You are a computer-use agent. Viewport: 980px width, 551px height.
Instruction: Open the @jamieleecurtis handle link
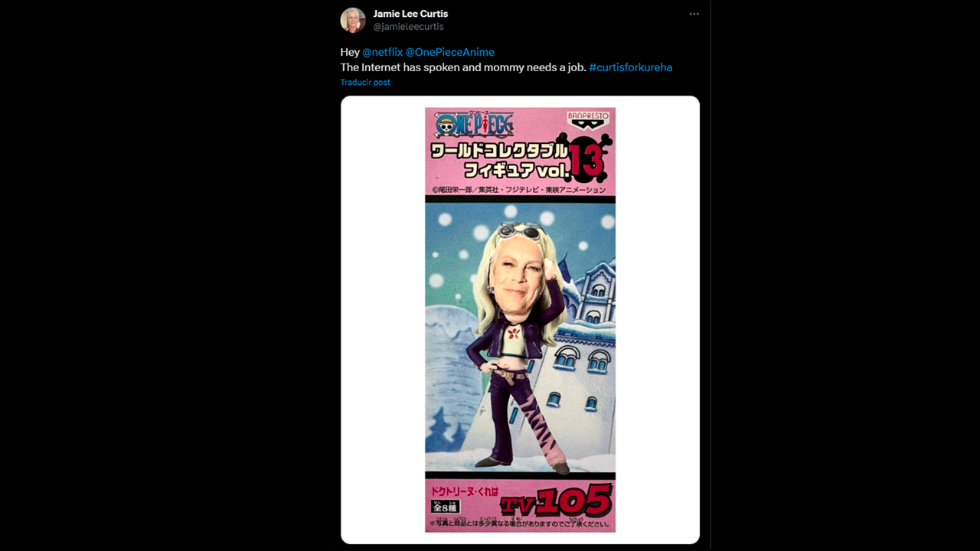coord(408,27)
